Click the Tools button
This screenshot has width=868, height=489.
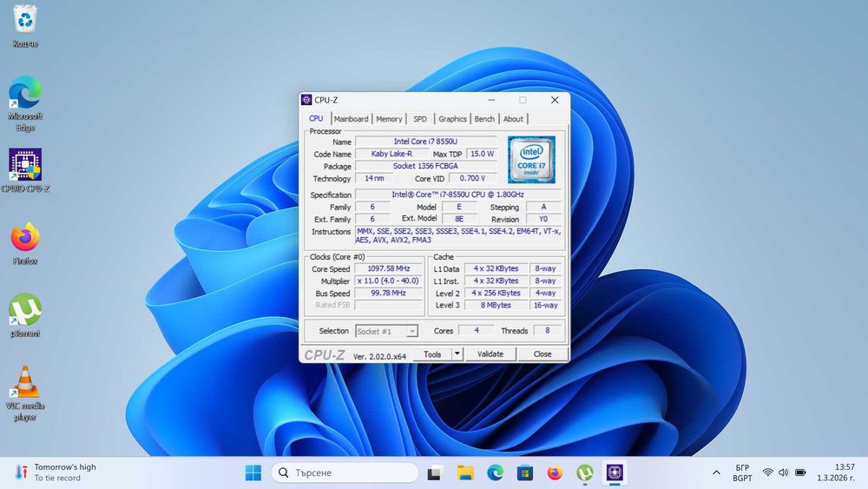(x=432, y=354)
